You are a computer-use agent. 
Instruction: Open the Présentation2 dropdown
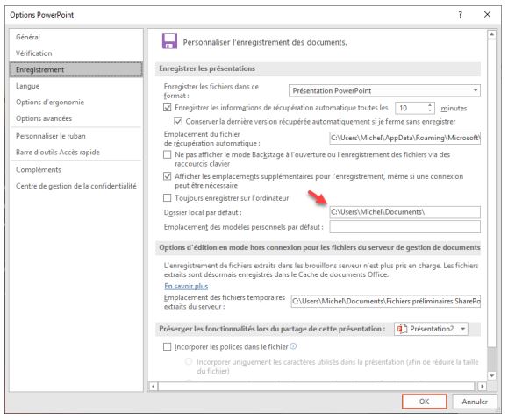pyautogui.click(x=431, y=329)
